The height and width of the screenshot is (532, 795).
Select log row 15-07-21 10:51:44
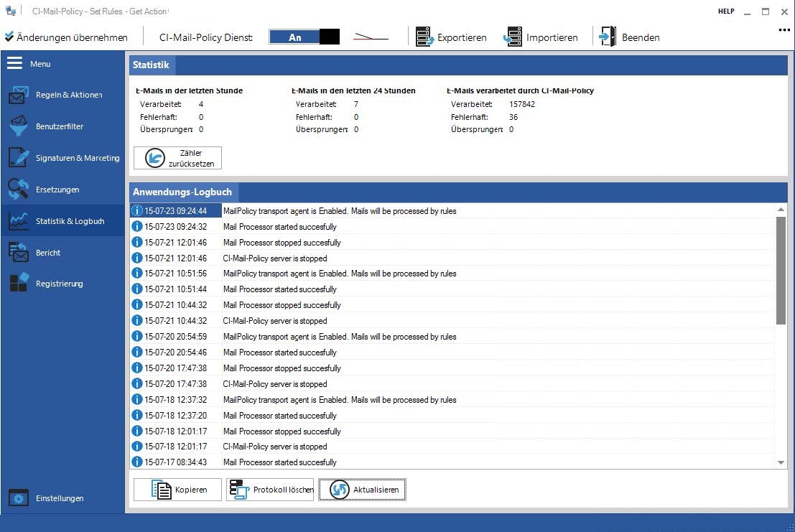tap(451, 289)
